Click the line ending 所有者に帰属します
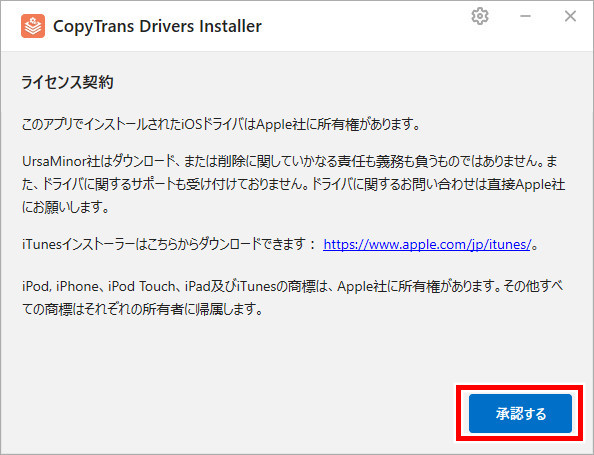Viewport: 594px width, 455px height. (142, 310)
